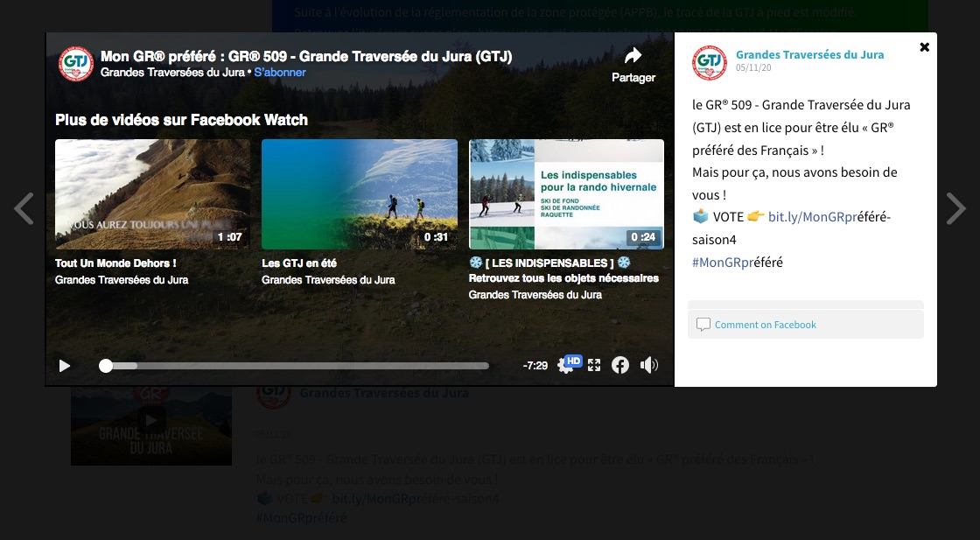Viewport: 980px width, 540px height.
Task: Click the video progress slider track
Action: [x=294, y=366]
